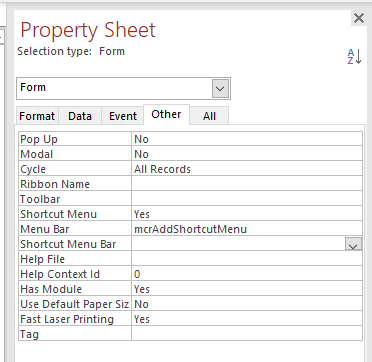Select the Other tab
The width and height of the screenshot is (372, 362).
coord(166,114)
